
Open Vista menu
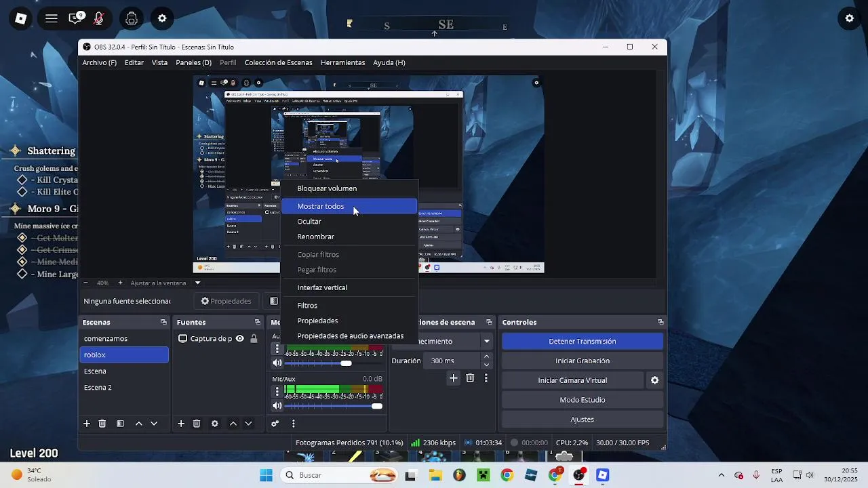[x=159, y=62]
